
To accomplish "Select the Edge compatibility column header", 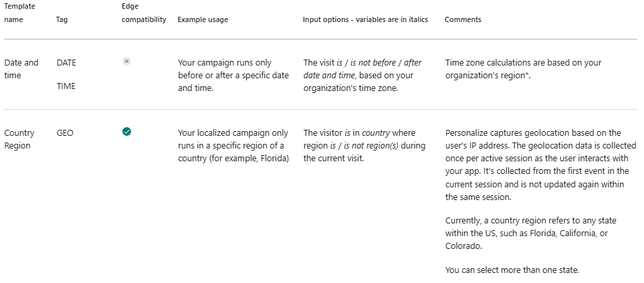I will (x=144, y=13).
